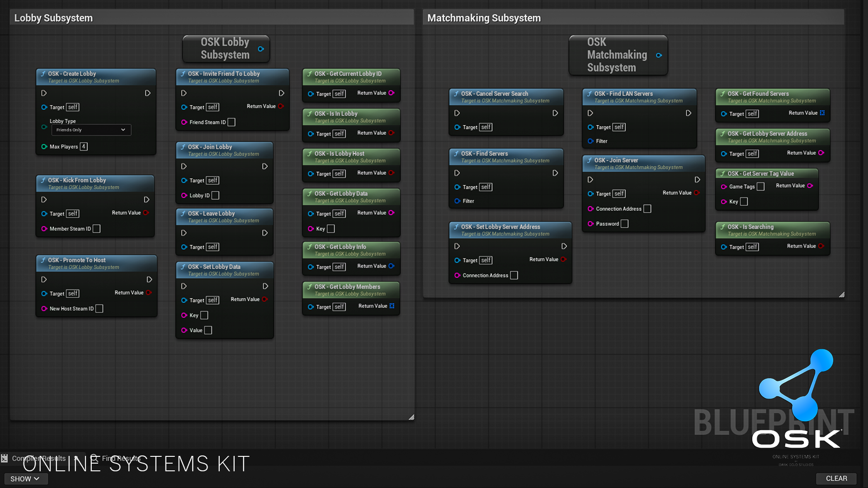Image resolution: width=868 pixels, height=488 pixels.
Task: Toggle the Friend Steam ID checkbox
Action: [x=231, y=122]
